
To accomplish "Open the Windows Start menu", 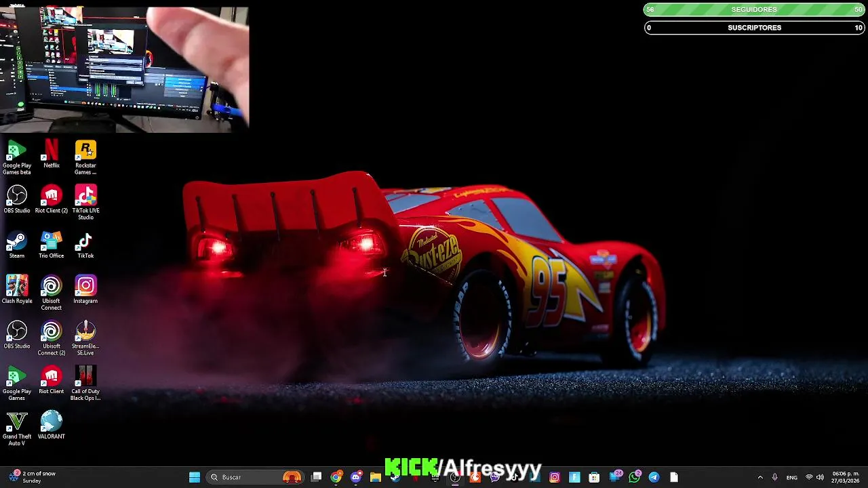I will click(x=195, y=477).
